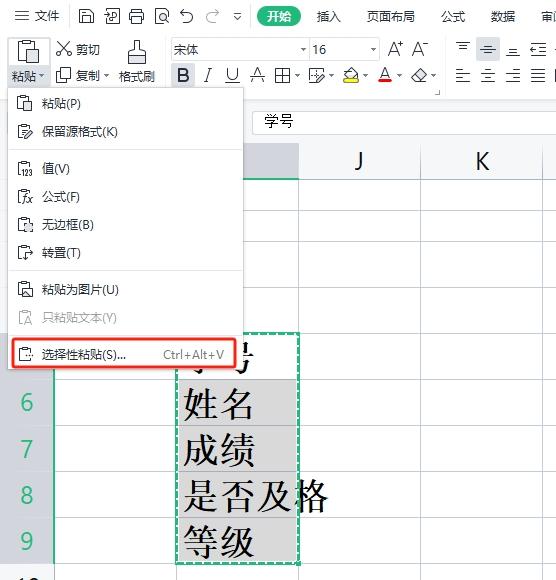Expand the borders dropdown arrow
556x580 pixels.
[297, 75]
